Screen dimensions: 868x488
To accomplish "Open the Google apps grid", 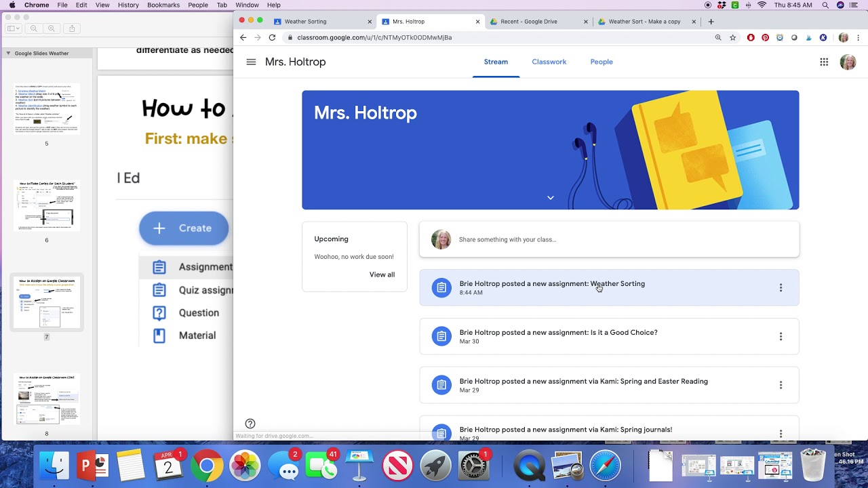I will click(824, 62).
